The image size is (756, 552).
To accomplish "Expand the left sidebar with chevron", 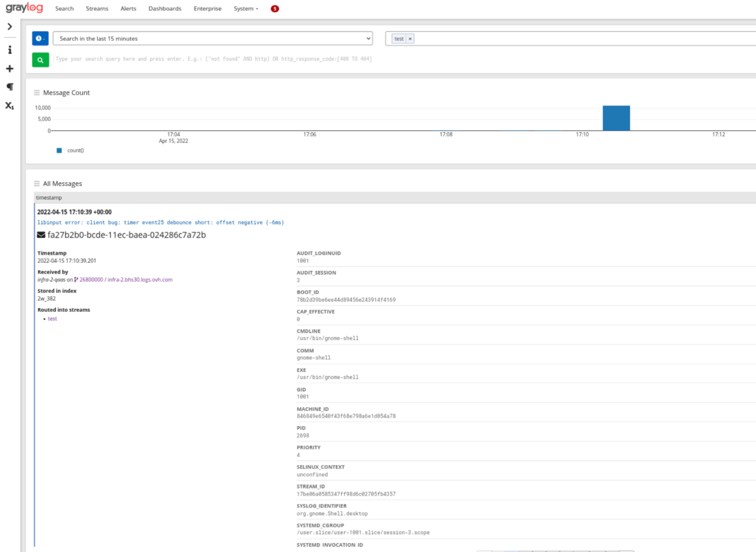I will (10, 26).
